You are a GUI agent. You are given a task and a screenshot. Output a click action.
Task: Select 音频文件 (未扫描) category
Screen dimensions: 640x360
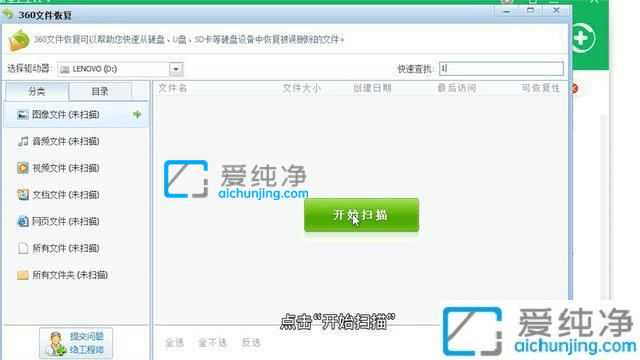(x=77, y=142)
